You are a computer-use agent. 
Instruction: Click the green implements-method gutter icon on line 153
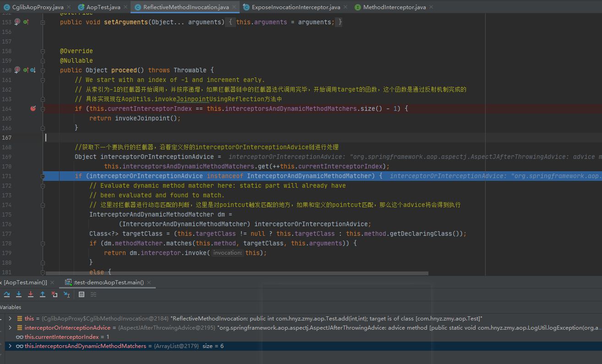pos(26,22)
